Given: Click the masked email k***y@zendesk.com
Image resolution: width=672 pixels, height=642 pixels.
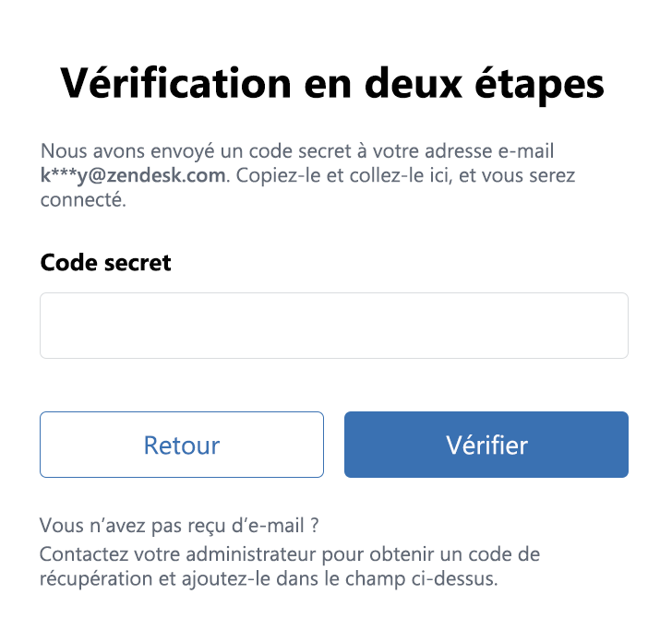Looking at the screenshot, I should [133, 175].
